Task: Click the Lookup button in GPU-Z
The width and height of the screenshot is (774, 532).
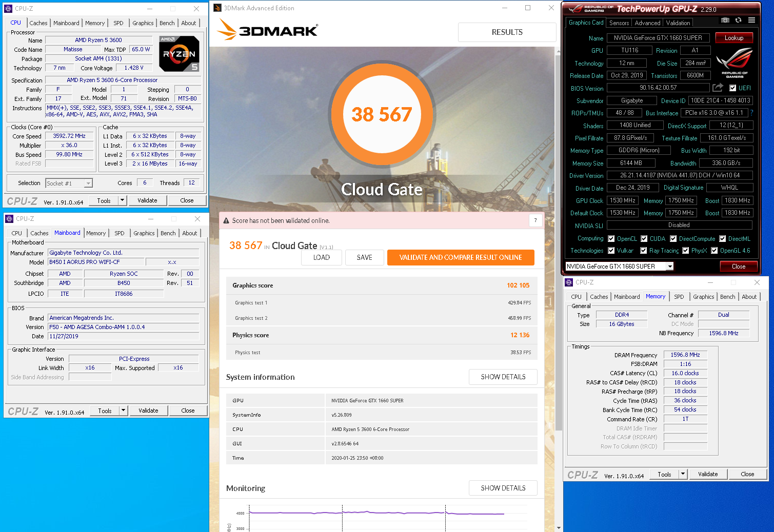Action: click(x=734, y=38)
